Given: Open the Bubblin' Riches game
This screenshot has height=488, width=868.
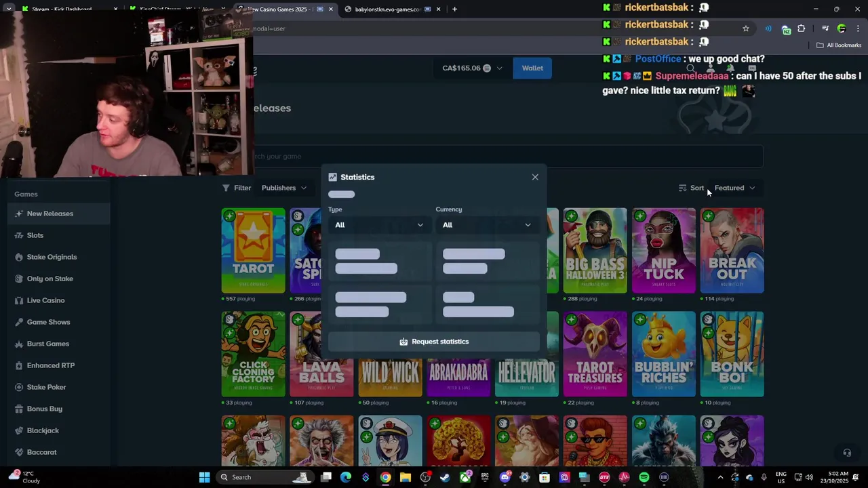Looking at the screenshot, I should (x=664, y=354).
